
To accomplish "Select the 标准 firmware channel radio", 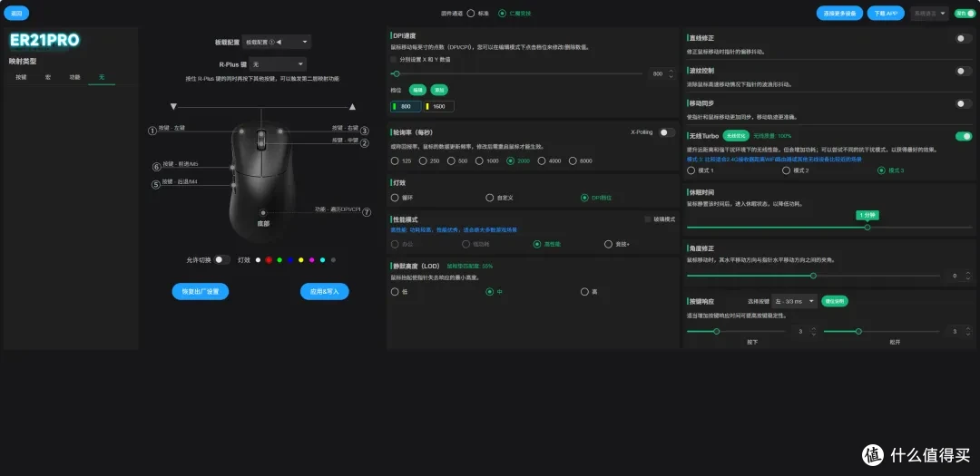I will tap(471, 13).
